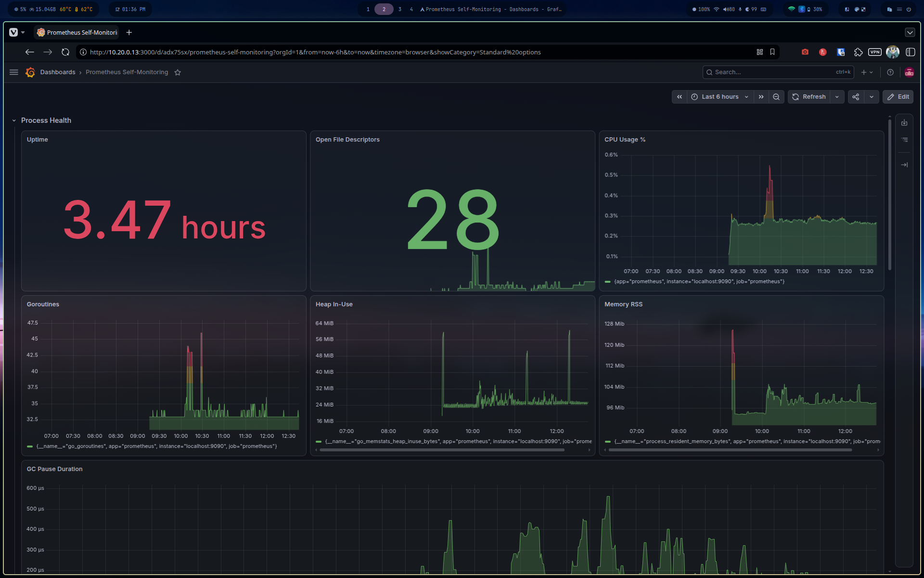Open the refresh interval dropdown arrow
Viewport: 924px width, 578px height.
coord(837,97)
